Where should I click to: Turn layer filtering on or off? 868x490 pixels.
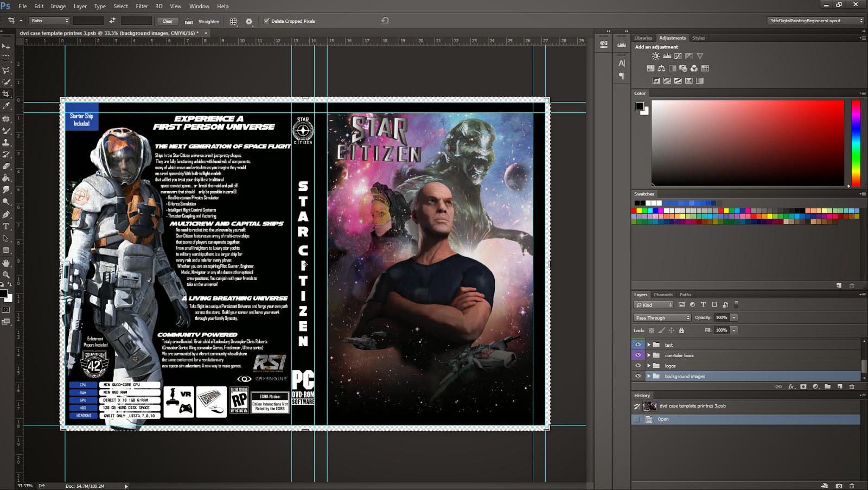coord(736,305)
